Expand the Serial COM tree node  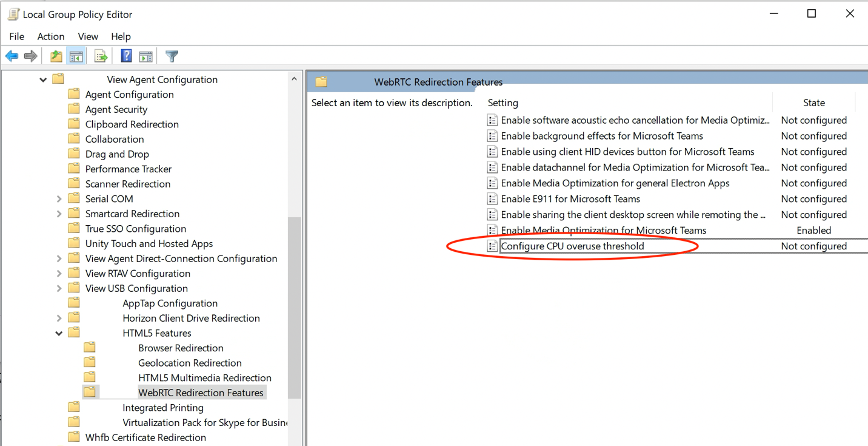tap(58, 198)
